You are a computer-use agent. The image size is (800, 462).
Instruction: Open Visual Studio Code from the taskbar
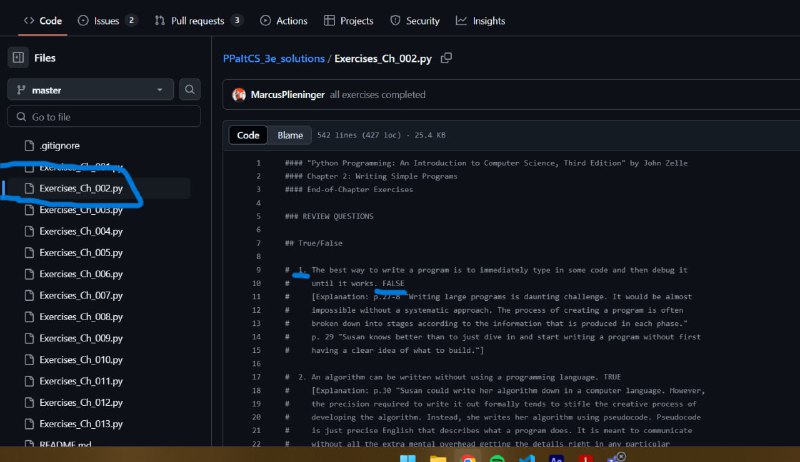tap(527, 458)
